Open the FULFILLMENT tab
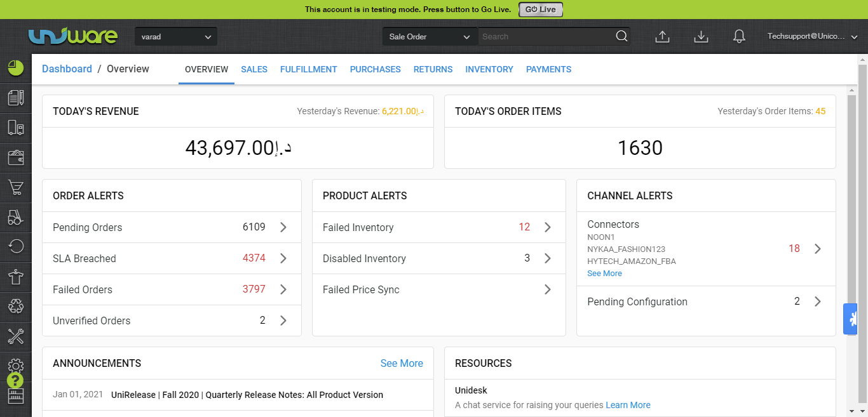The image size is (868, 417). coord(308,69)
